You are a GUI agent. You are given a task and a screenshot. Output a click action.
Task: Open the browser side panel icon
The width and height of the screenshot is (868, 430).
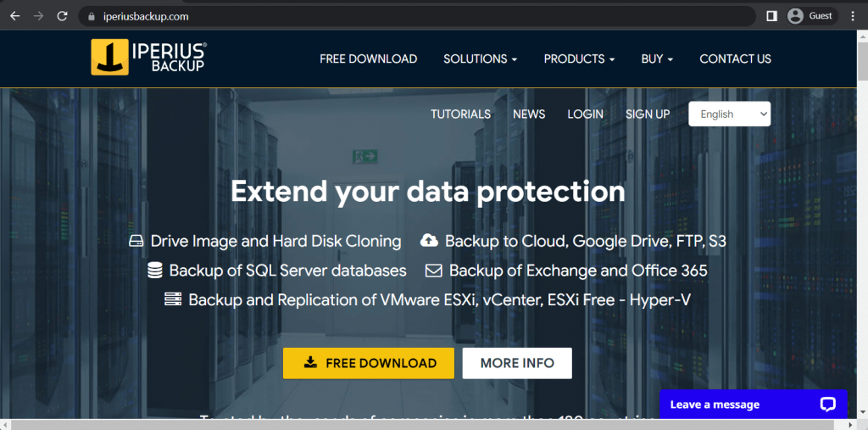(771, 16)
